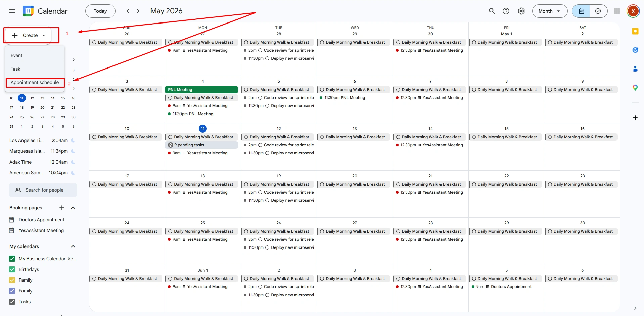Toggle yellow Family calendar checkbox
This screenshot has height=316, width=644.
click(x=12, y=280)
